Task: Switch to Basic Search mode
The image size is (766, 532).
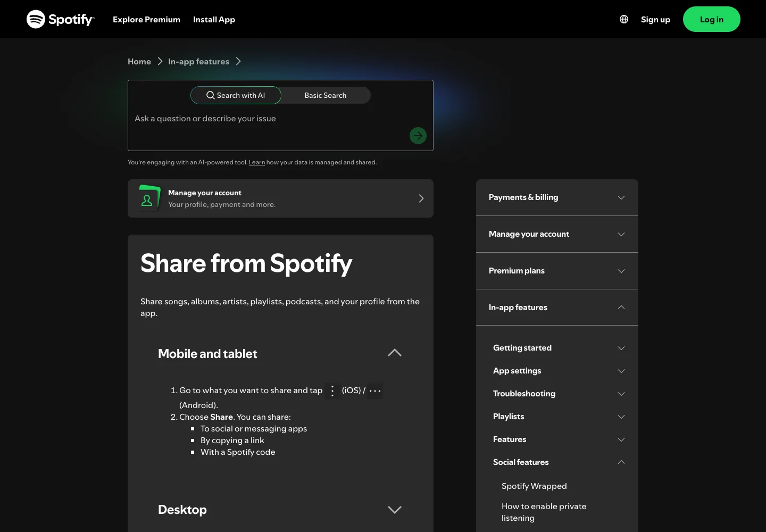Action: 326,95
